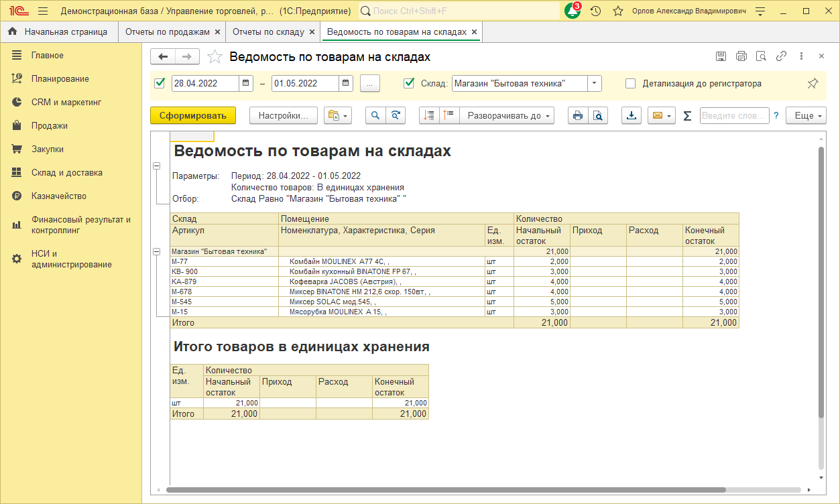
Task: Open Склад и доставка section
Action: pyautogui.click(x=66, y=172)
